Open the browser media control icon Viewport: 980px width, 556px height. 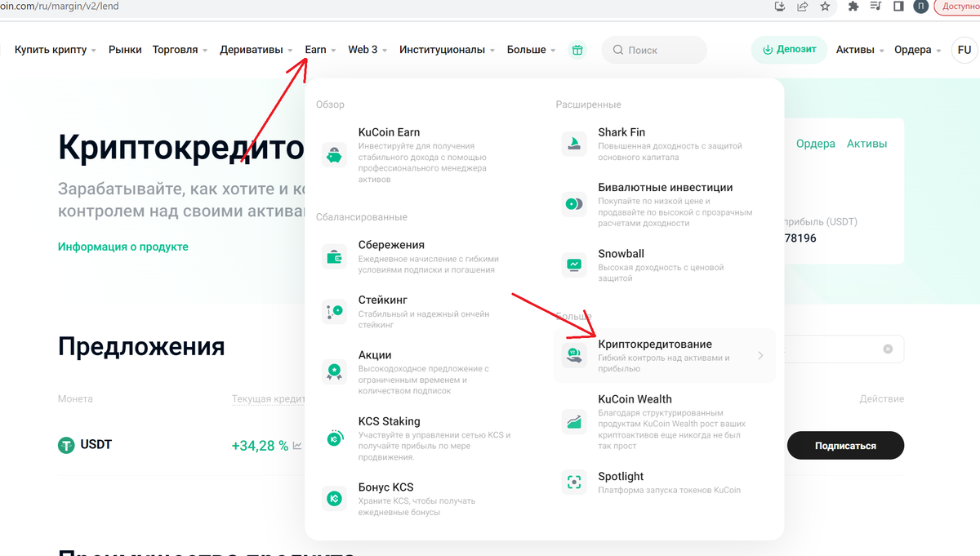pos(876,7)
